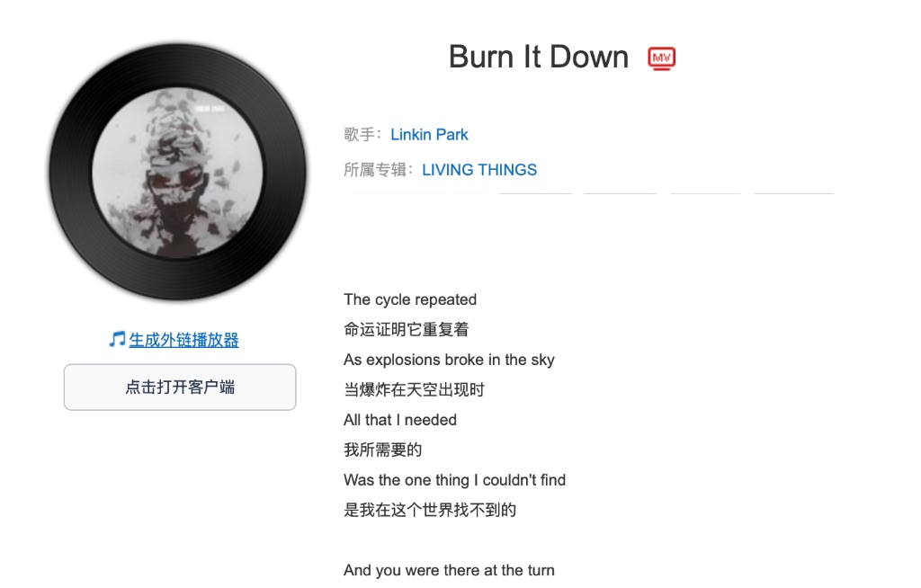Click the lyric line The cycle repeated
The image size is (921, 588).
[410, 299]
